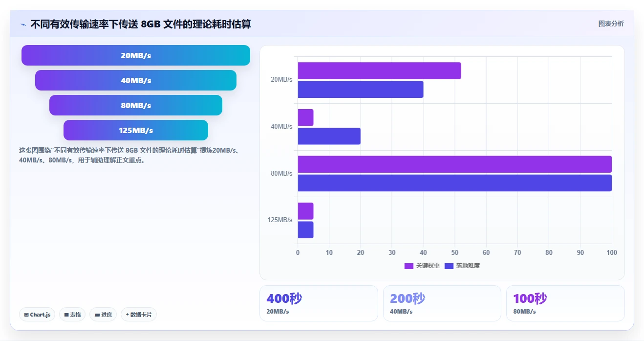The image size is (644, 341).
Task: Click the 40MB/s purple 关键权重 bar
Action: point(306,117)
